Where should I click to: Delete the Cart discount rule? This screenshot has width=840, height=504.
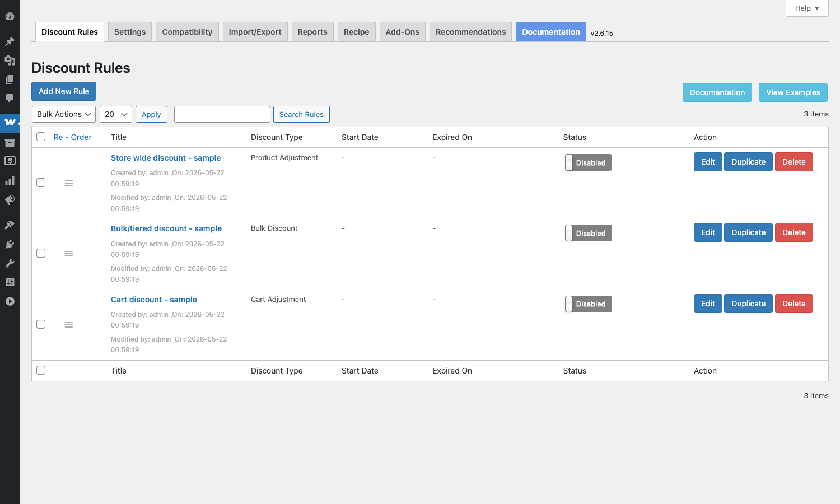point(794,304)
